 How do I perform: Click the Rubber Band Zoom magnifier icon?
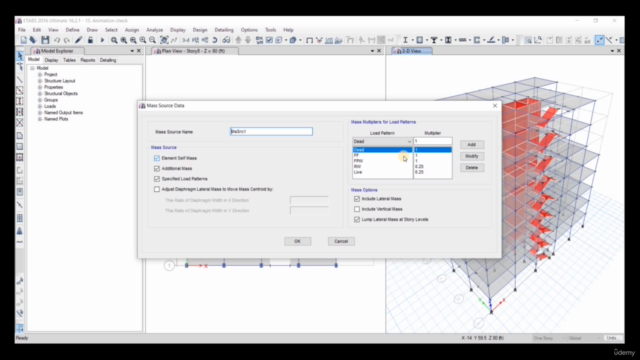pos(114,40)
